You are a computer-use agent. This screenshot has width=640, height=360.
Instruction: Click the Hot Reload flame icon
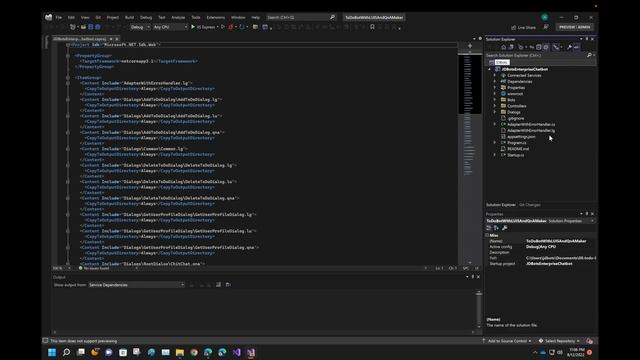[x=231, y=27]
